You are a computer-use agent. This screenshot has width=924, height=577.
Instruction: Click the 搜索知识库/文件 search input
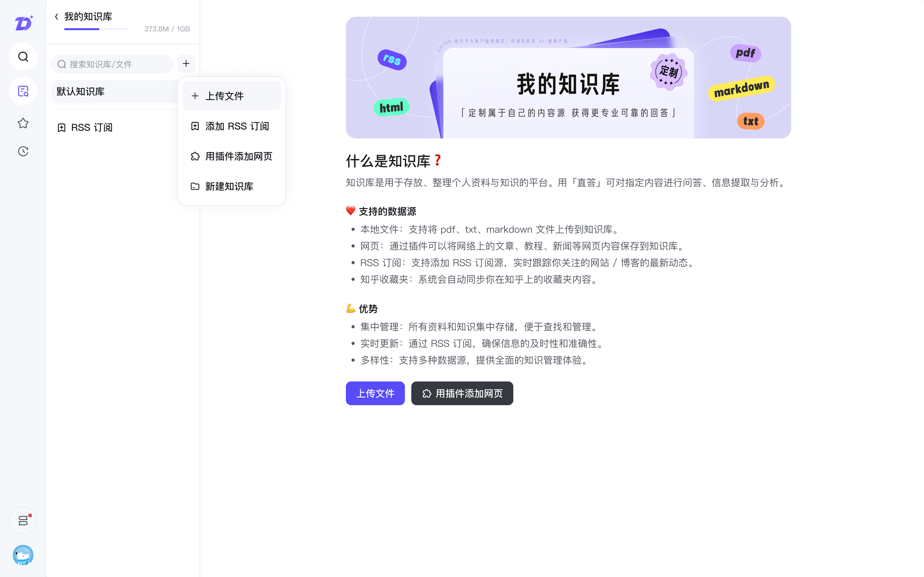112,64
